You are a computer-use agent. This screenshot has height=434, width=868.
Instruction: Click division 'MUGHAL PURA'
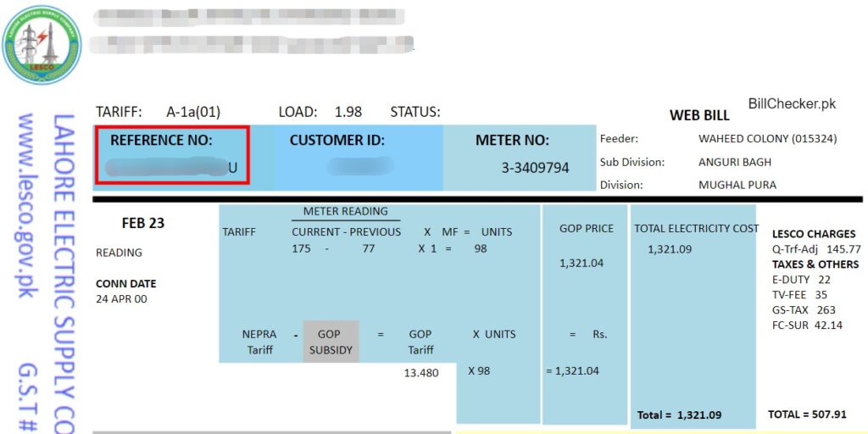point(737,186)
